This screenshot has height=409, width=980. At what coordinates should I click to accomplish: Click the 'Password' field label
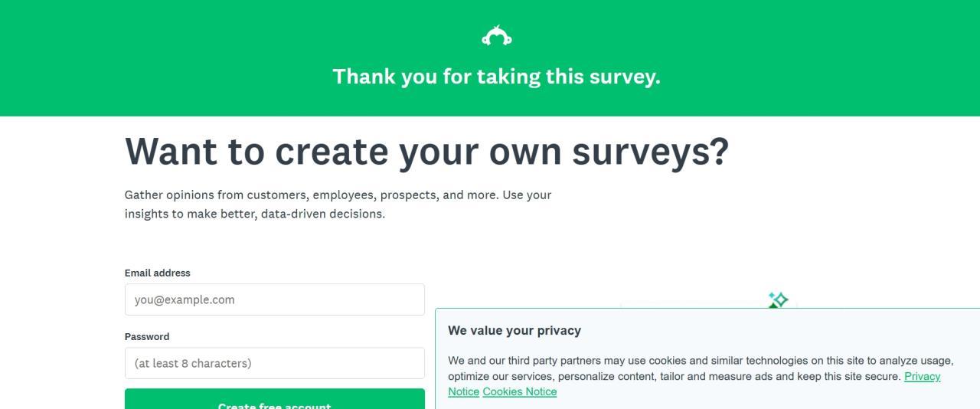(147, 336)
